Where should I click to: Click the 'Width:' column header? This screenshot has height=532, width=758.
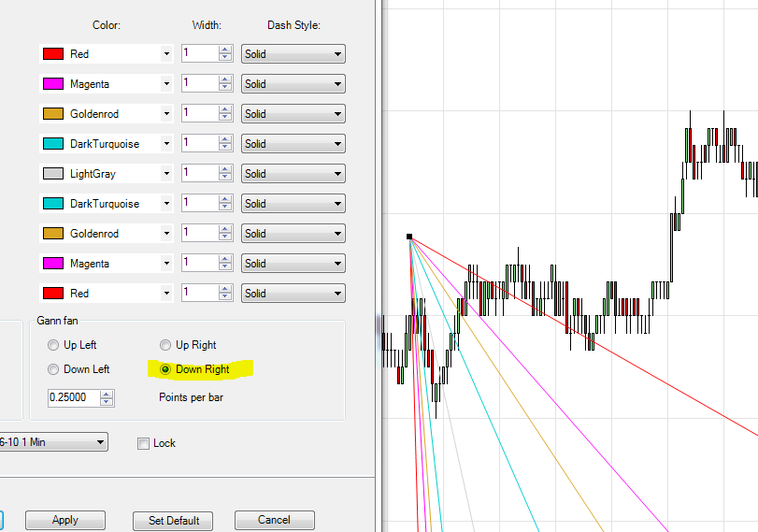pos(207,25)
